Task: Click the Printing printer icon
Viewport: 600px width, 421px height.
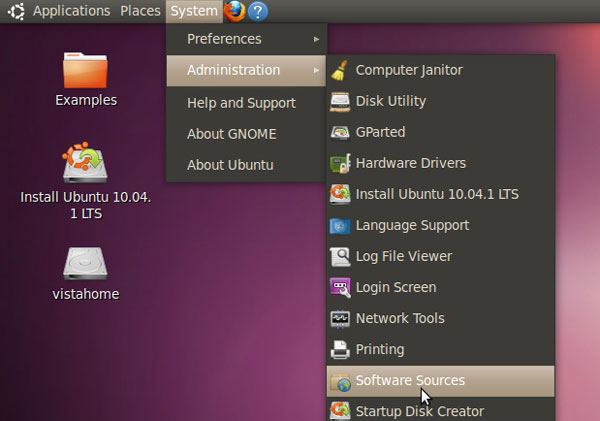Action: click(340, 349)
